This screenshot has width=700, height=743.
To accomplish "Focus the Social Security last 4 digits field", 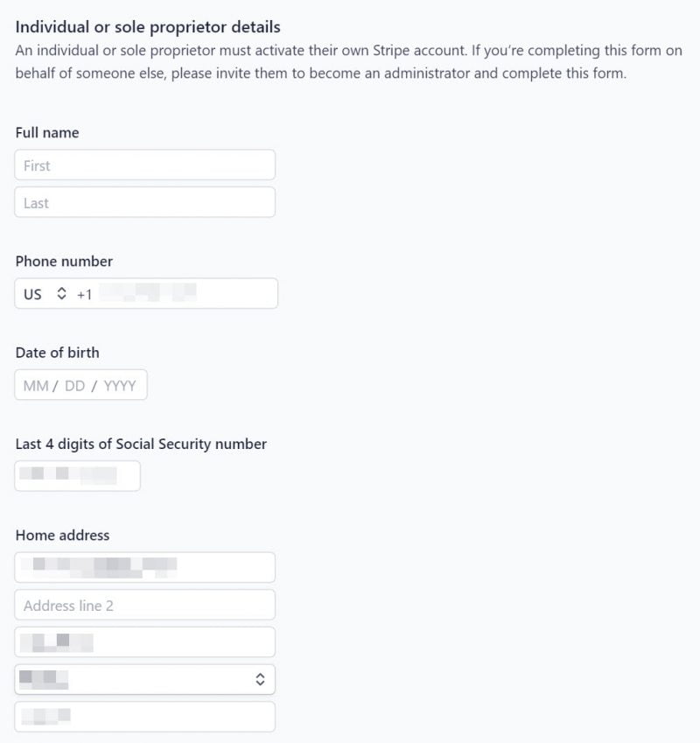I will coord(77,476).
